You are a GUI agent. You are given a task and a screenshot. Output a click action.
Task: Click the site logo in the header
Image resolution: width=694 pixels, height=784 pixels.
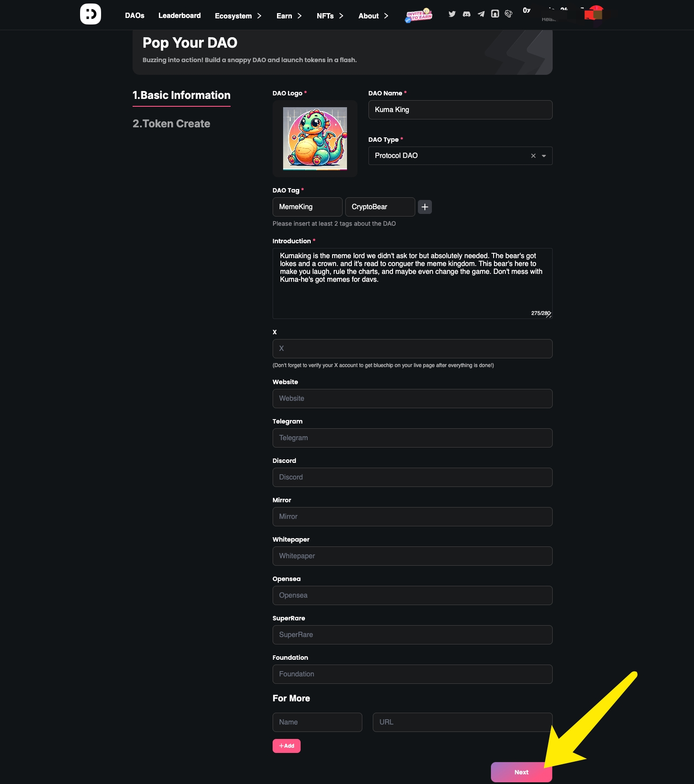(x=91, y=14)
